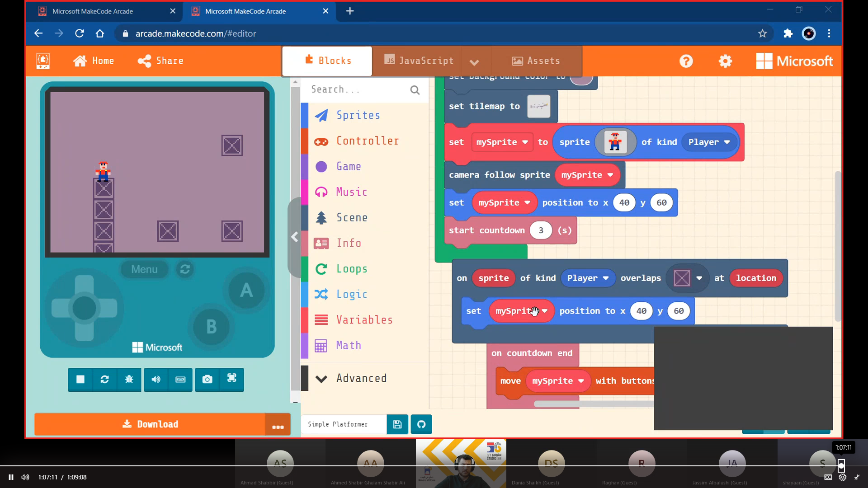Click the Share button

160,61
